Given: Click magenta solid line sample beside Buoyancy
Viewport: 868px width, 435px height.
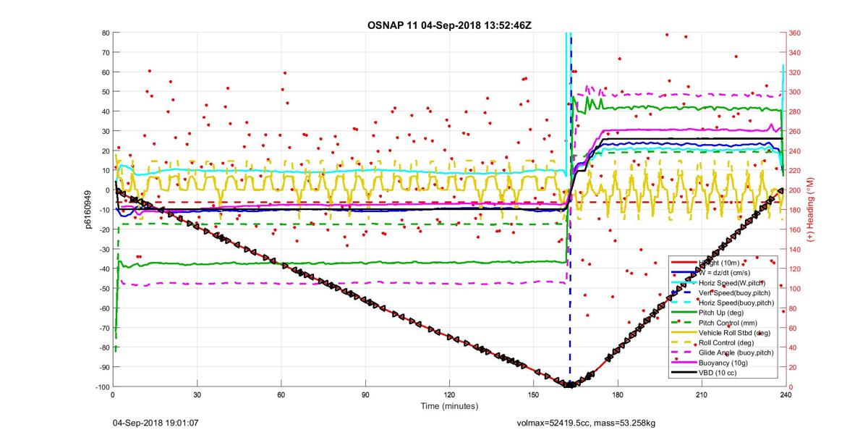Looking at the screenshot, I should (684, 361).
